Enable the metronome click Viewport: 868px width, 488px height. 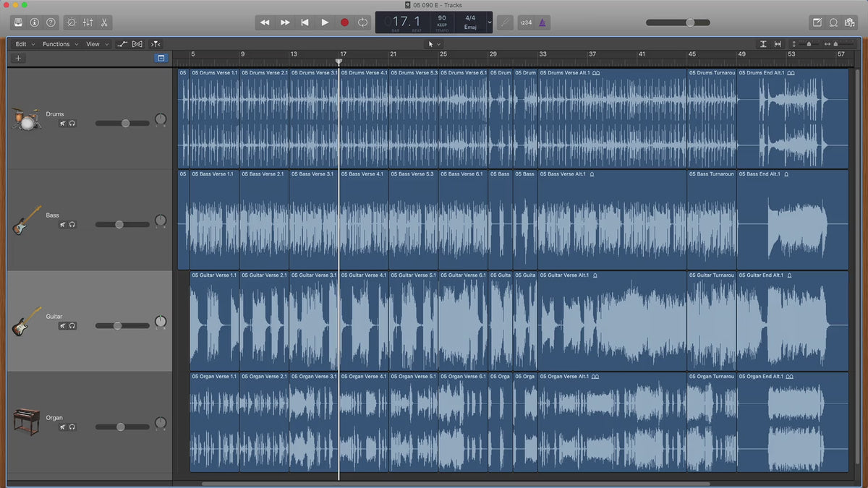tap(542, 22)
